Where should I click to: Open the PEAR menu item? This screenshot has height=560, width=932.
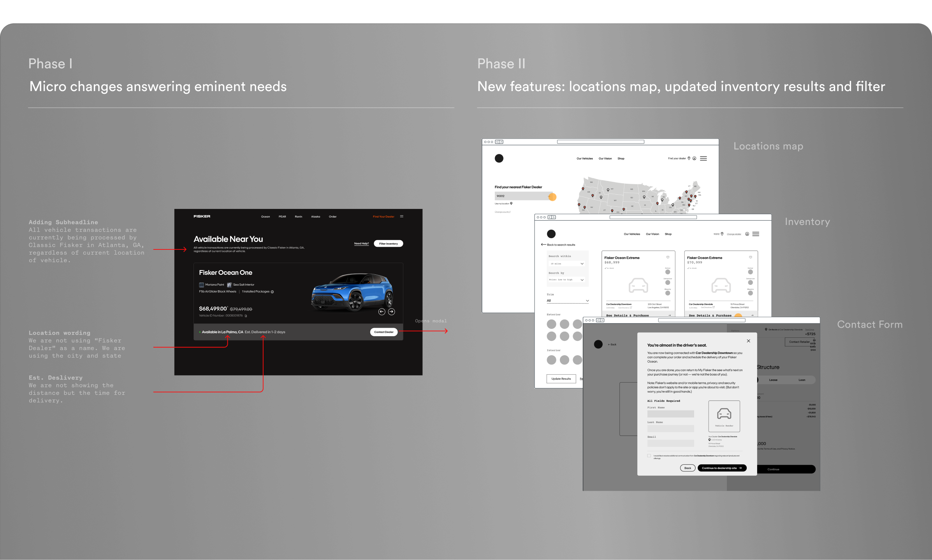282,217
